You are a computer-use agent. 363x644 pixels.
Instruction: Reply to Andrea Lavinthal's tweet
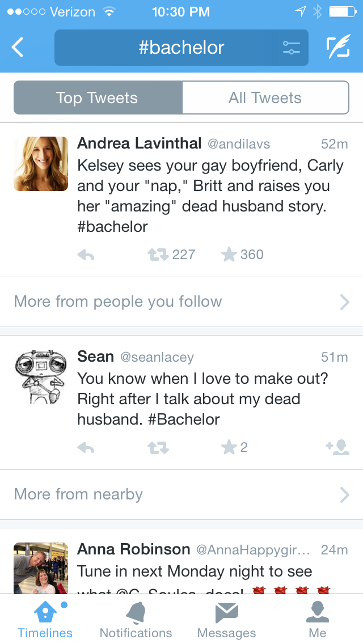(x=86, y=255)
